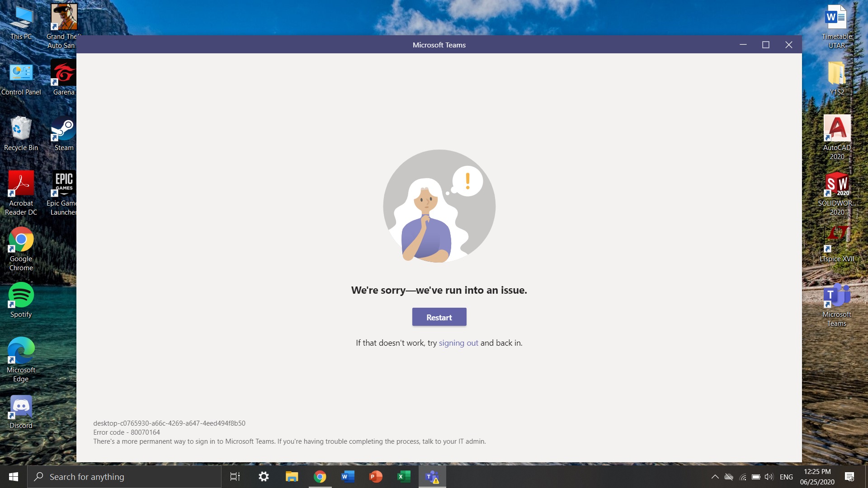Click Restart to relaunch Teams
Screen dimensions: 868x488
click(439, 317)
